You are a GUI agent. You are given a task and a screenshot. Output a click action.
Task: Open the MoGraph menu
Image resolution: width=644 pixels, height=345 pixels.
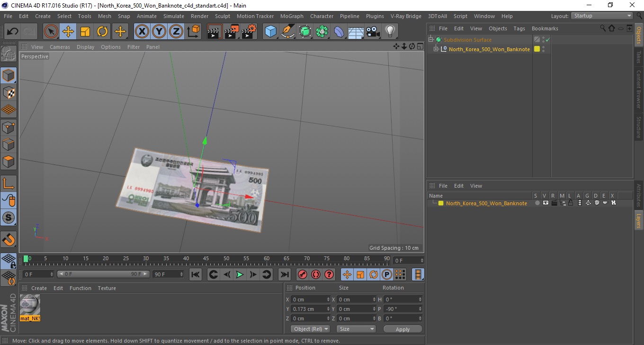click(x=292, y=16)
